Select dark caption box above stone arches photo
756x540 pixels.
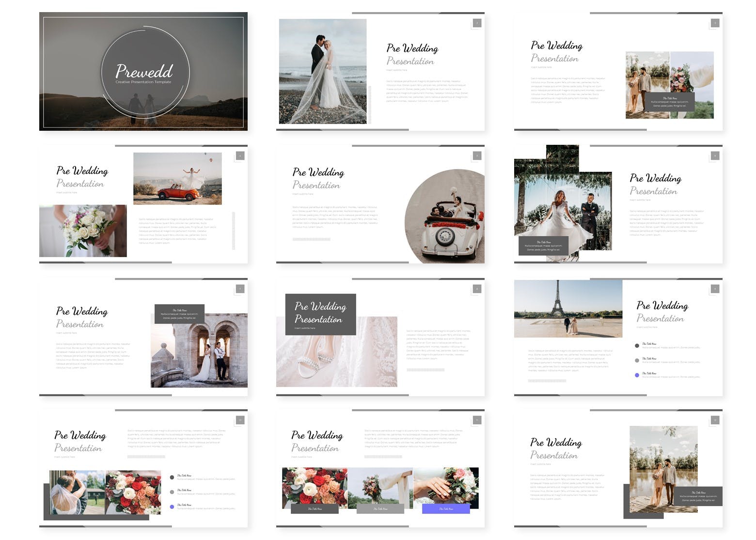coord(179,314)
